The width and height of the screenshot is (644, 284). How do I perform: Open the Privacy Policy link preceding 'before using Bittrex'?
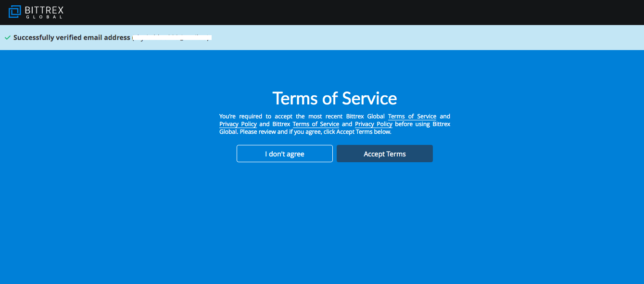coord(374,124)
